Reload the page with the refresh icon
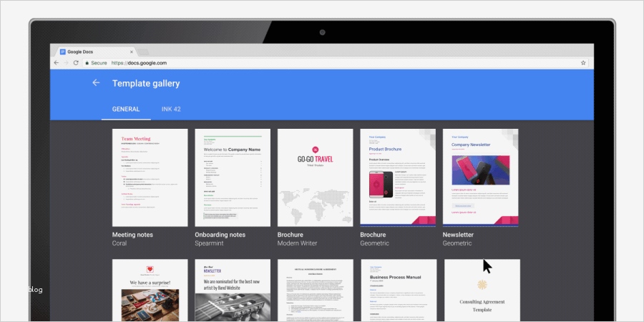The image size is (644, 322). [x=76, y=63]
